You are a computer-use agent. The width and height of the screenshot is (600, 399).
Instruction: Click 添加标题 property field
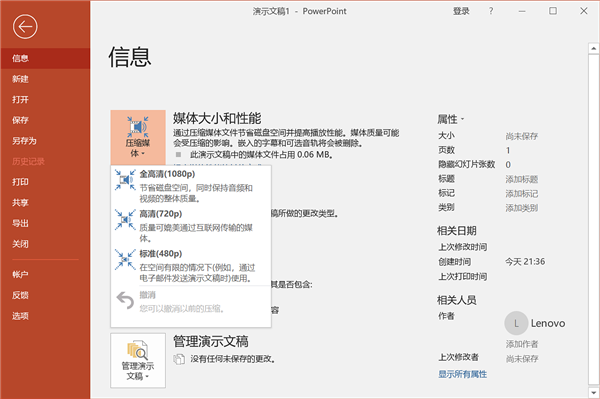click(522, 179)
